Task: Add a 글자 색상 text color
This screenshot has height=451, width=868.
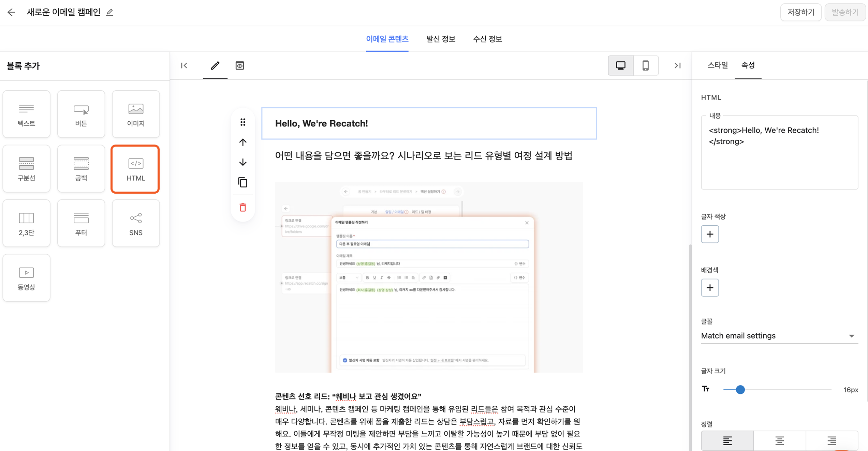Action: pos(710,234)
